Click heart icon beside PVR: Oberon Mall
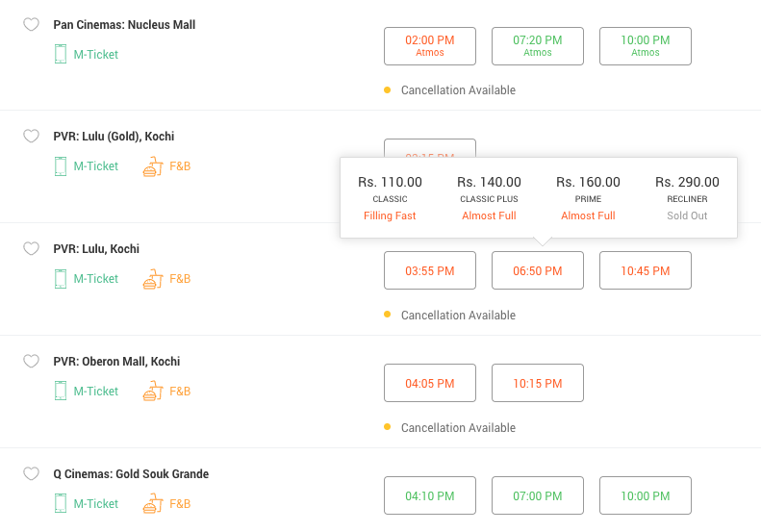The height and width of the screenshot is (532, 761). pyautogui.click(x=31, y=362)
